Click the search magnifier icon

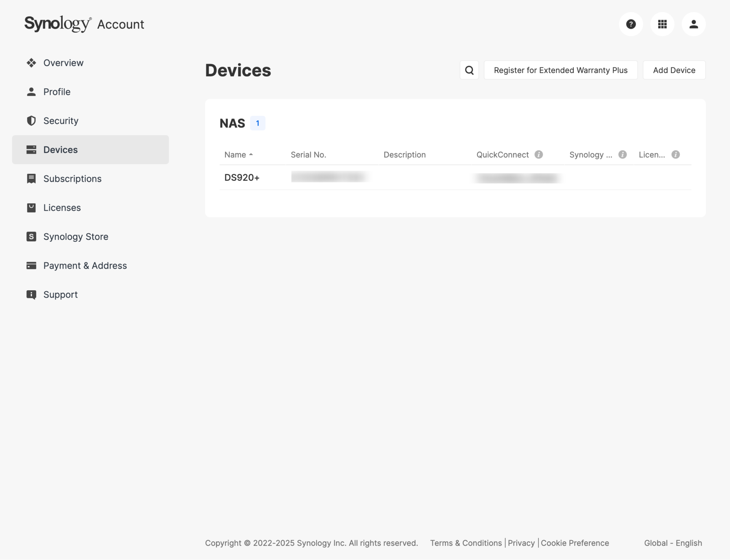coord(469,70)
